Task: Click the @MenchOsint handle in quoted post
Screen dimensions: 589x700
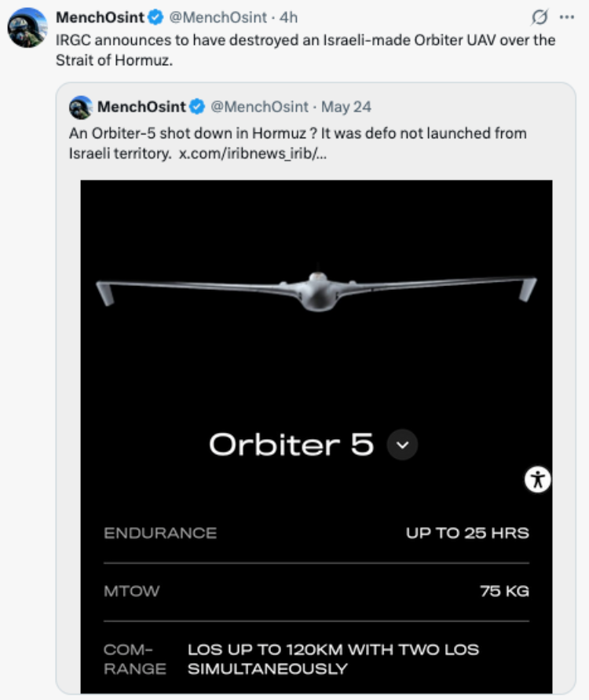Action: click(x=259, y=107)
